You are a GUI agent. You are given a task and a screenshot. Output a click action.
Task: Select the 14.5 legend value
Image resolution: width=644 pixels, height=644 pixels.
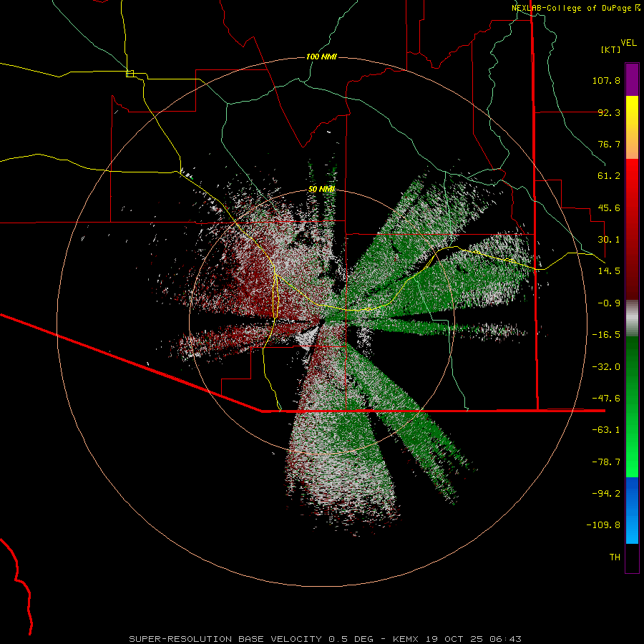point(609,271)
